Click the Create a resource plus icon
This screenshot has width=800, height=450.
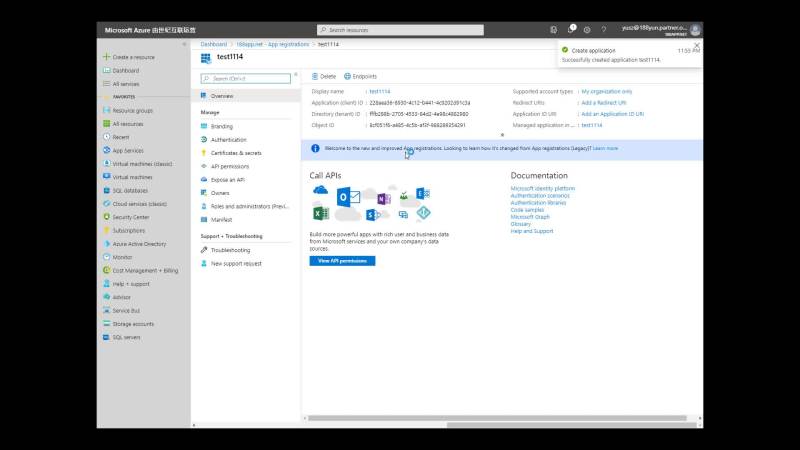(107, 57)
